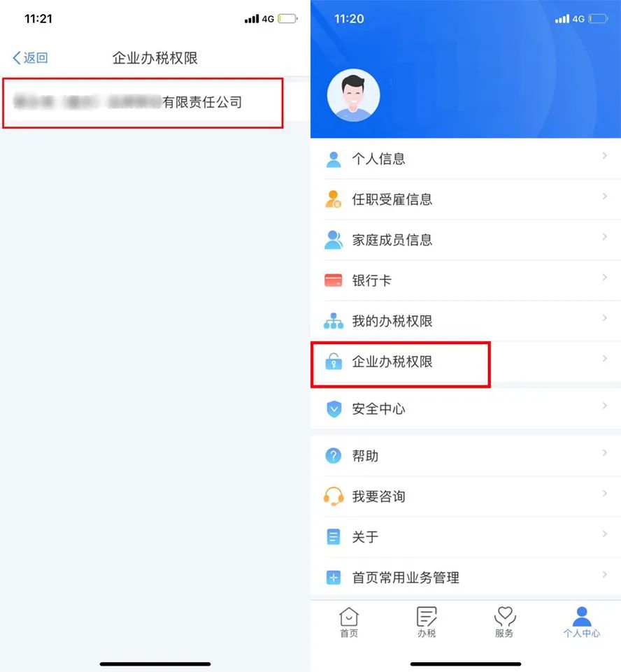Switch to the 办税 tab

point(427,622)
